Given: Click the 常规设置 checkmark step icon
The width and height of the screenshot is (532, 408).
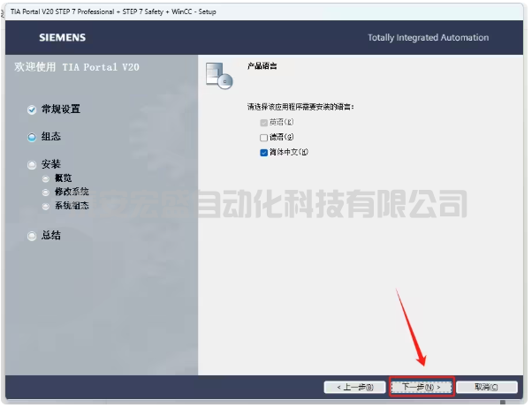Looking at the screenshot, I should point(32,110).
